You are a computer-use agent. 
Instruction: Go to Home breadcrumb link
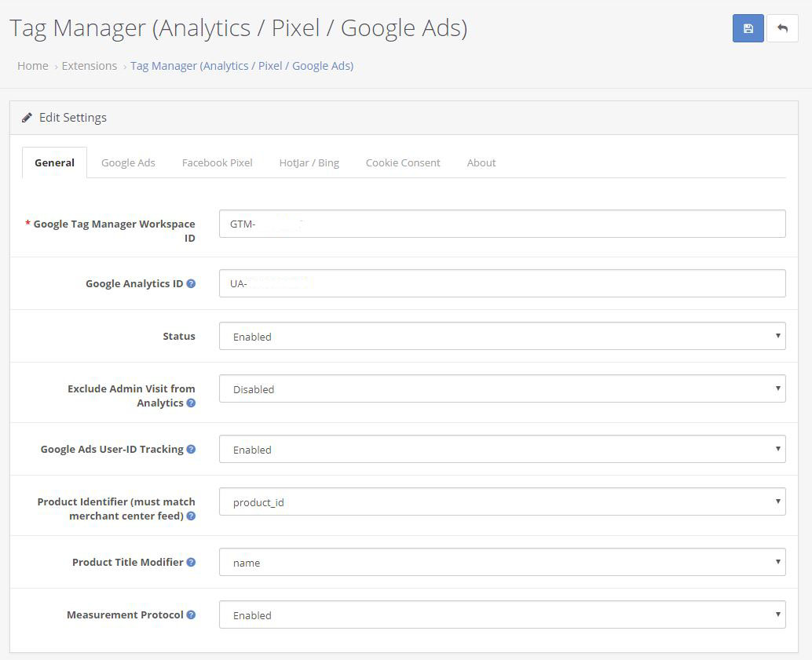point(33,66)
